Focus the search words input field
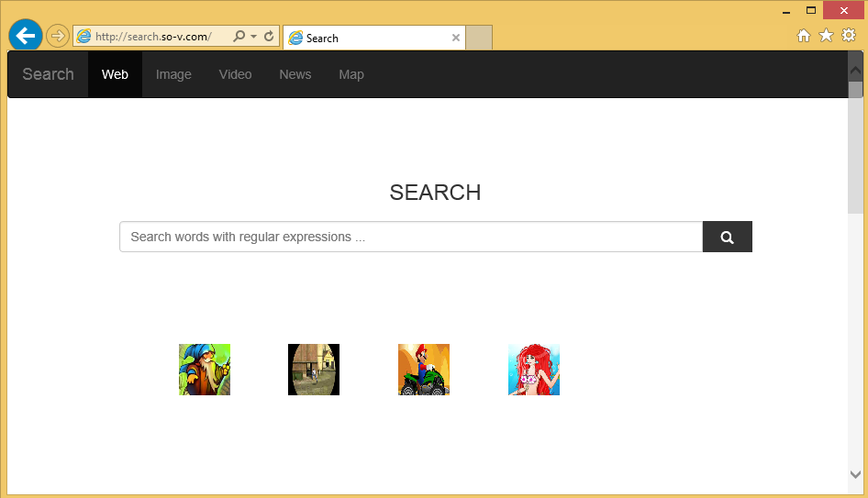 click(410, 237)
